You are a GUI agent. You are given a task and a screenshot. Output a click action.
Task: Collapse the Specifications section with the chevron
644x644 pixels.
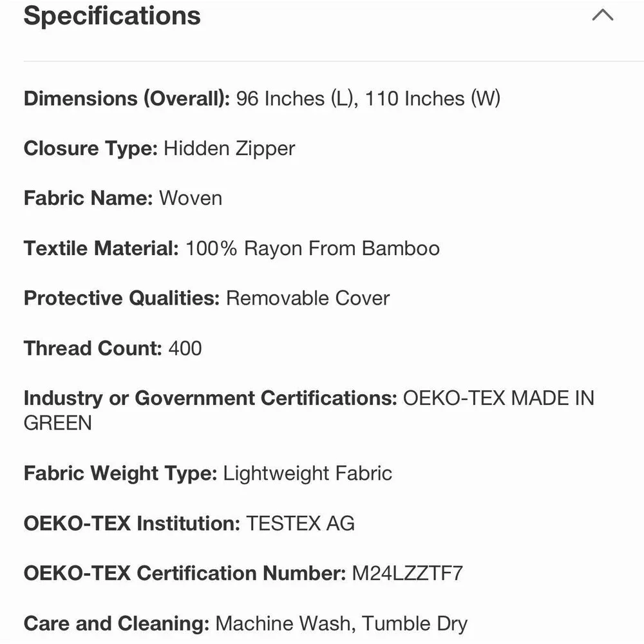click(603, 15)
